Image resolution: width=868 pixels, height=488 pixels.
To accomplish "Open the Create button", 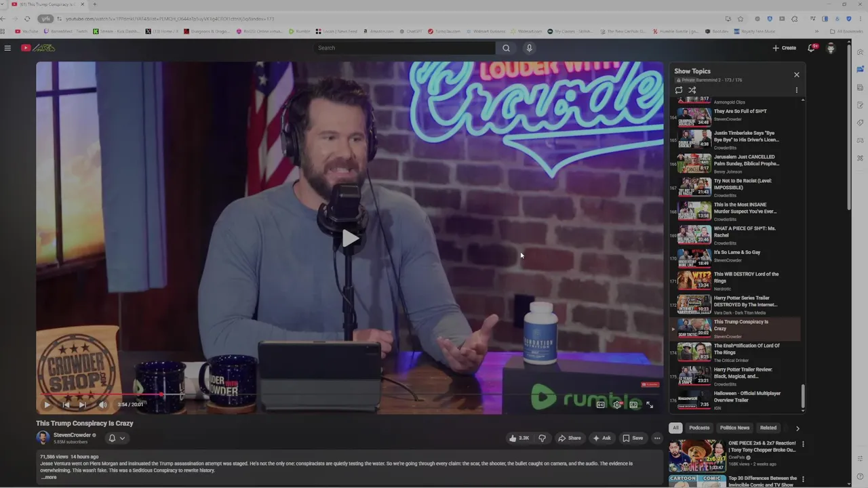I will coord(785,48).
